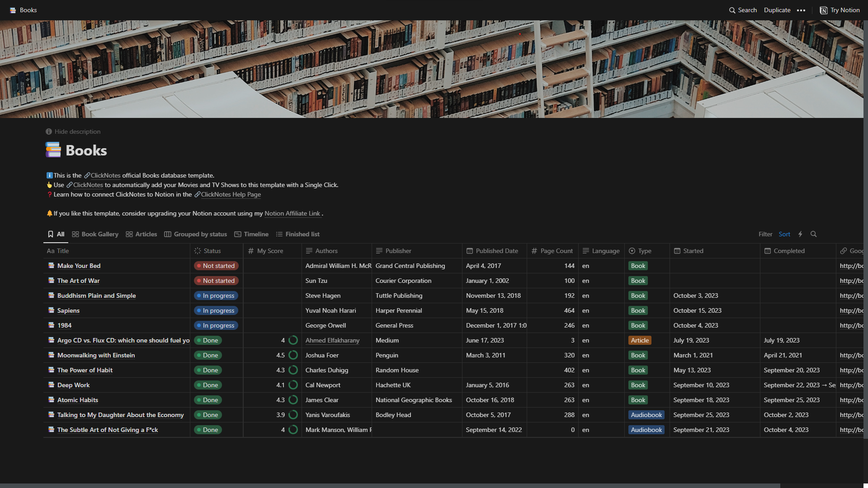Click the Books breadcrumb icon in top bar
The width and height of the screenshot is (868, 488).
point(13,10)
